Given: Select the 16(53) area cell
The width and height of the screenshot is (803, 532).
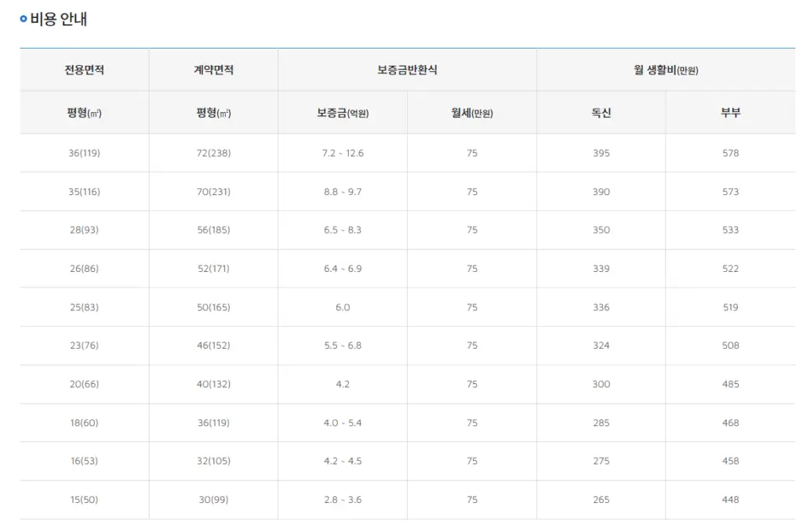Looking at the screenshot, I should [x=85, y=461].
